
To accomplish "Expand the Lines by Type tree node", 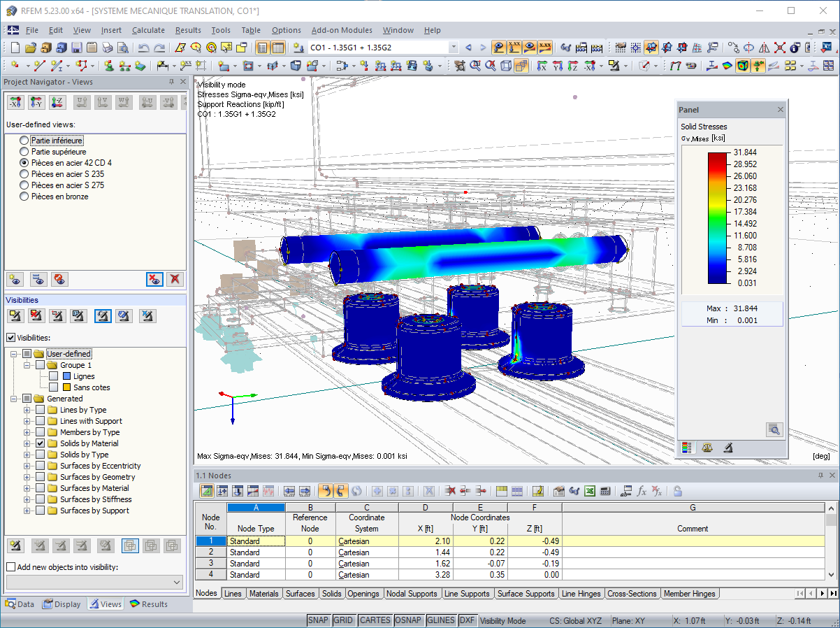I will tap(27, 410).
